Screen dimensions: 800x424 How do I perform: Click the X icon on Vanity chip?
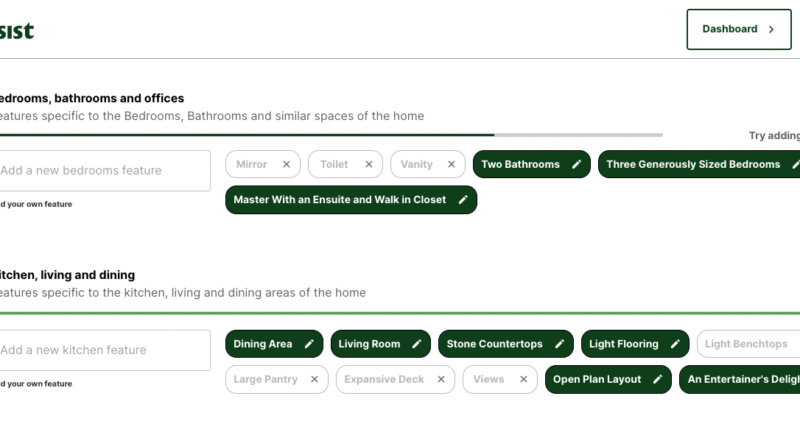tap(451, 164)
